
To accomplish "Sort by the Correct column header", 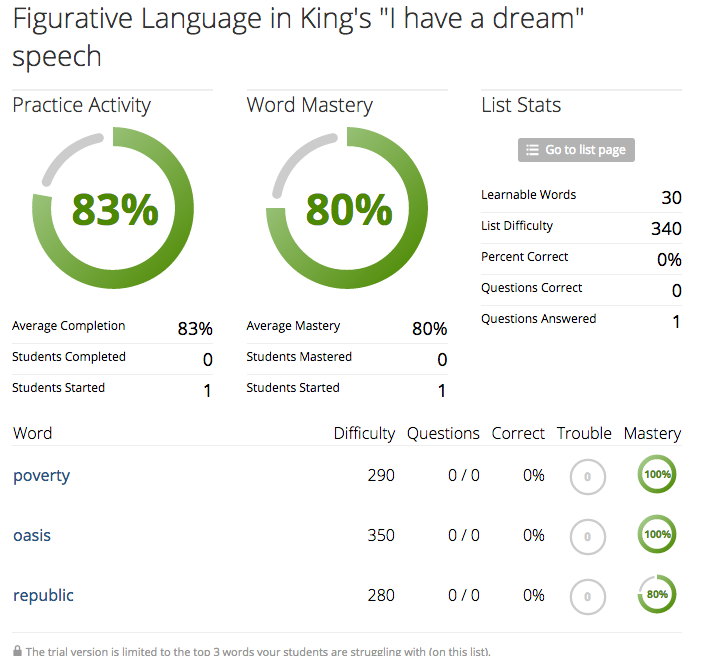I will pyautogui.click(x=518, y=433).
